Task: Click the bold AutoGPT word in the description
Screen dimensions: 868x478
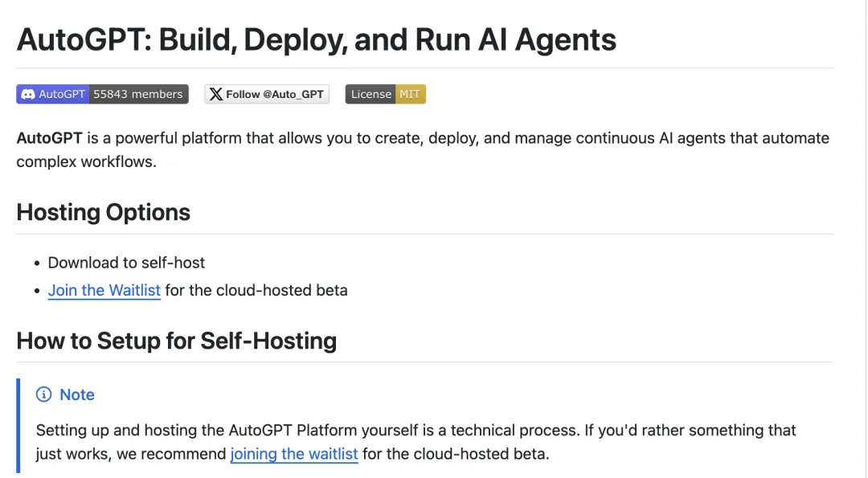Action: [x=49, y=137]
